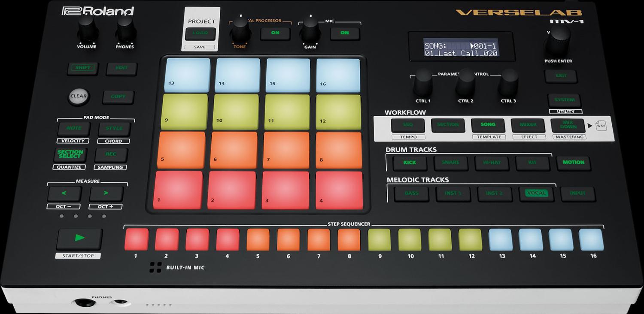Choose the VOCAL melodic track
644x314 pixels.
point(536,193)
